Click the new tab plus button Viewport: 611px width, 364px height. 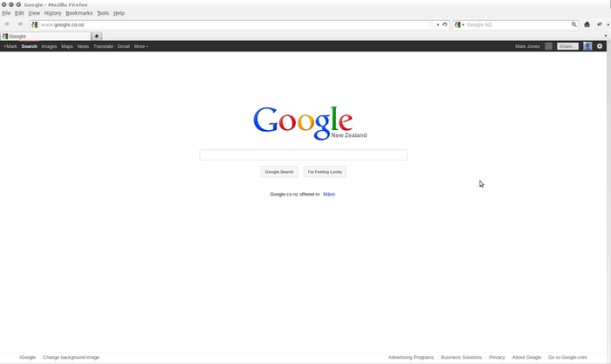tap(97, 36)
